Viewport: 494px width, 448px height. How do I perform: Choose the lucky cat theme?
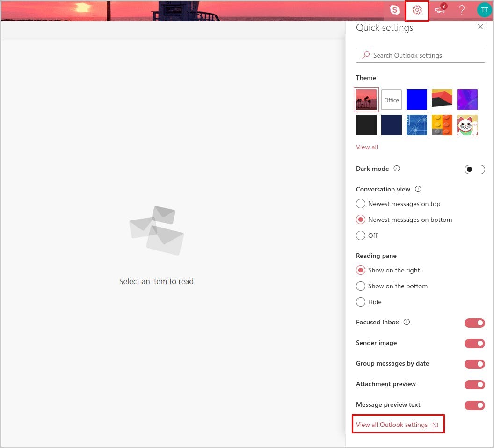pyautogui.click(x=467, y=125)
